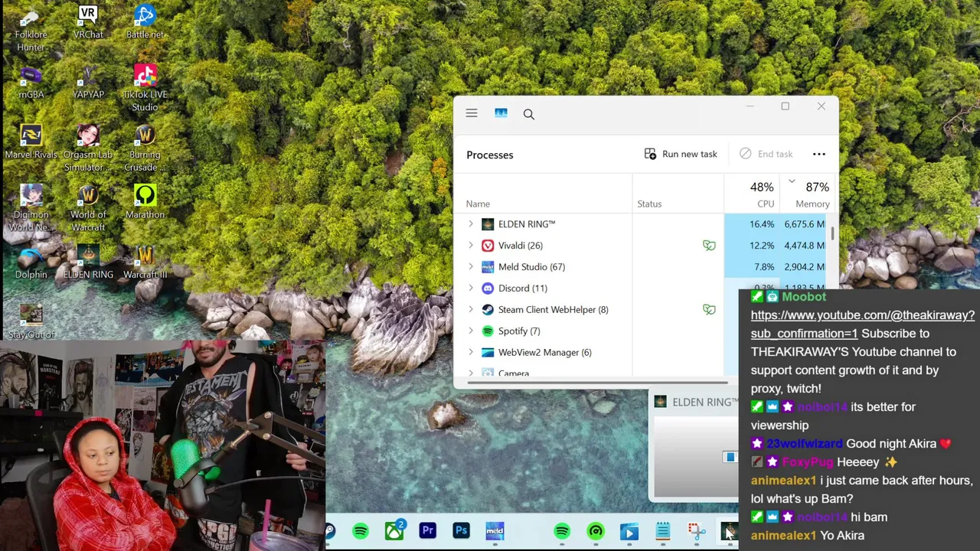Click the running ELDEN RING taskbar icon
Screen dimensions: 980x551
(x=728, y=531)
